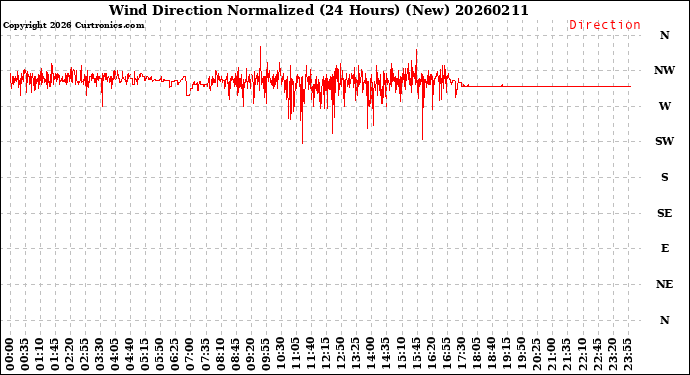690x375 pixels.
Task: Select the bottom 'N' direction axis label
Action: (664, 320)
